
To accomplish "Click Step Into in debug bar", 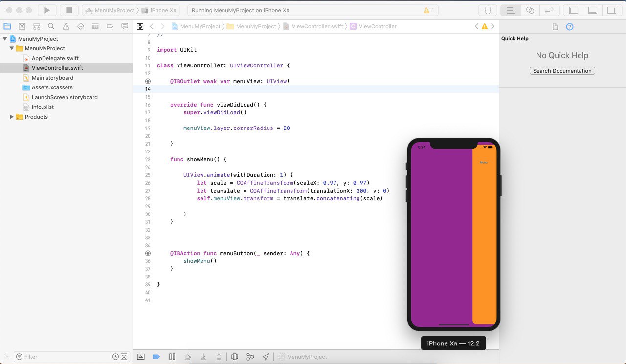I will [203, 357].
